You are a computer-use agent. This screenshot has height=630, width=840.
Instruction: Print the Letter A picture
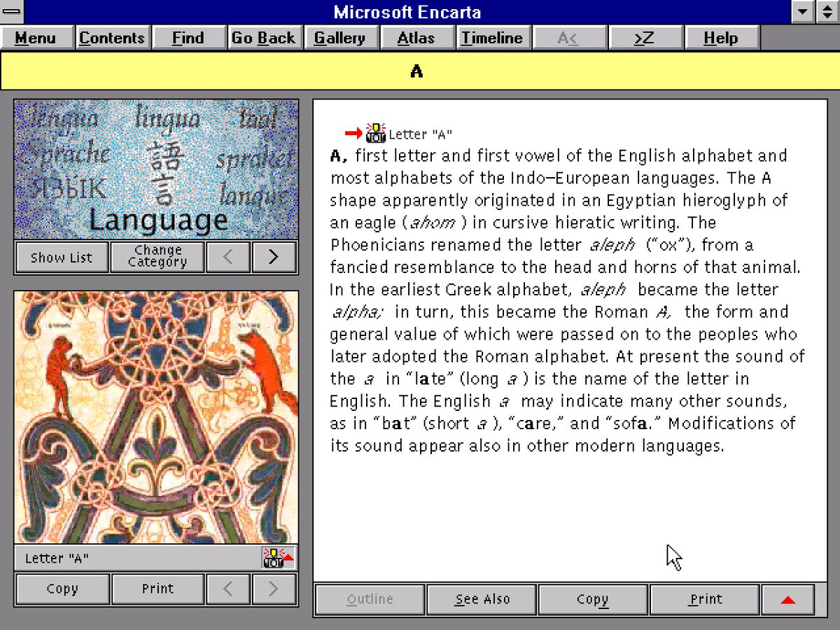(x=157, y=589)
